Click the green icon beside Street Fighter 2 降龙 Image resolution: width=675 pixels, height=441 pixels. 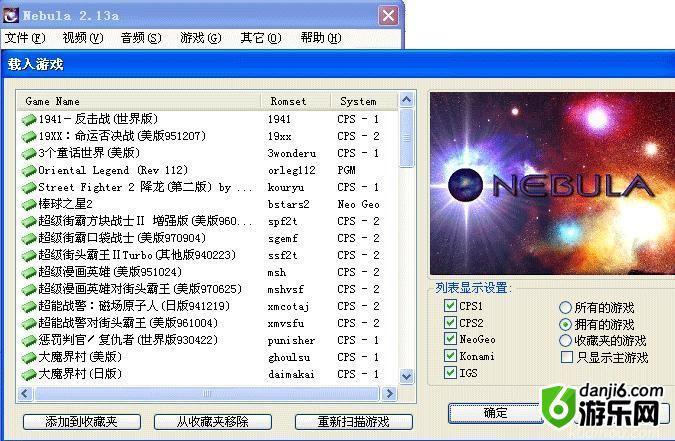point(29,187)
